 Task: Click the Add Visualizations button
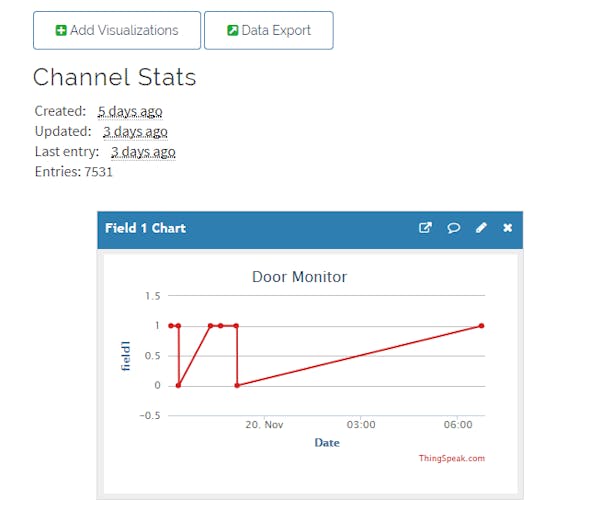117,30
